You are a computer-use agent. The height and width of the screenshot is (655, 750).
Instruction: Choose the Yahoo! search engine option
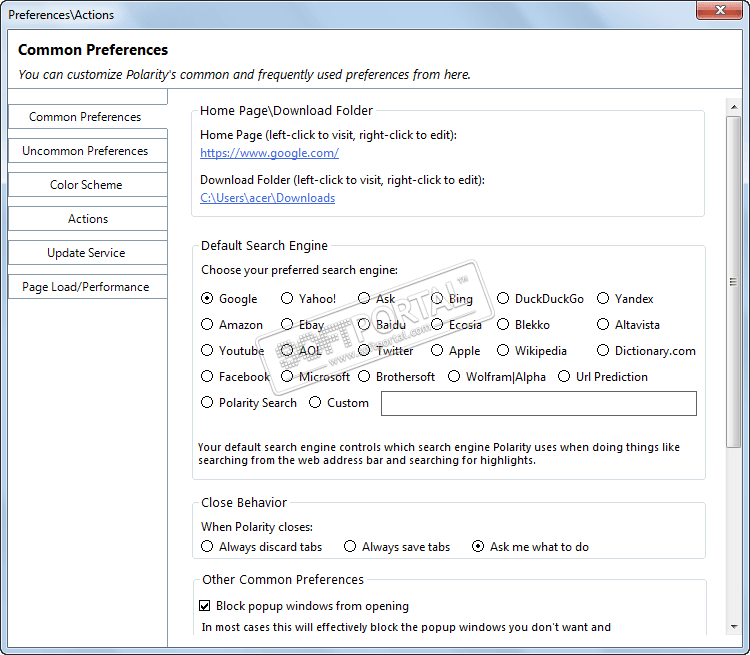[x=288, y=299]
